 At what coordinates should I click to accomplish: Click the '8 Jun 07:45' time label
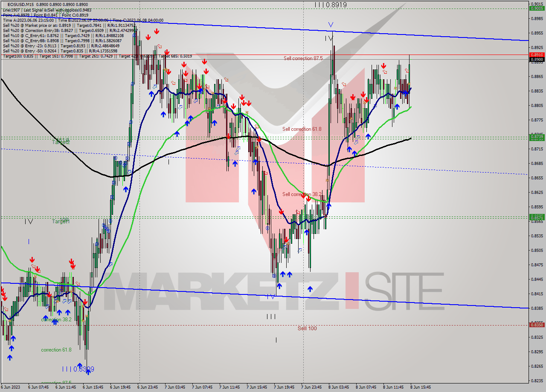[366, 387]
